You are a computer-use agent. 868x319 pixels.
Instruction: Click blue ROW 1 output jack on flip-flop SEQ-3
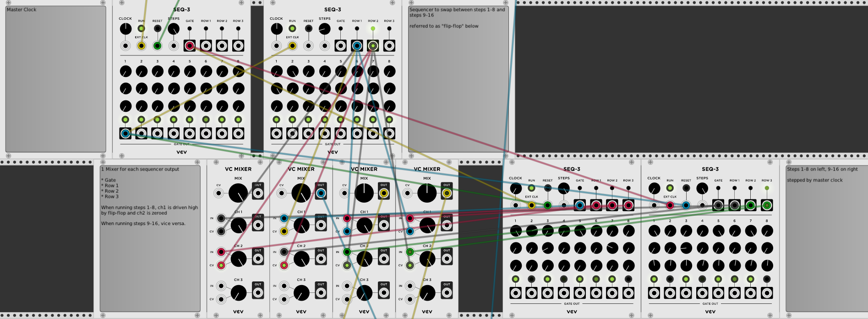pos(357,46)
